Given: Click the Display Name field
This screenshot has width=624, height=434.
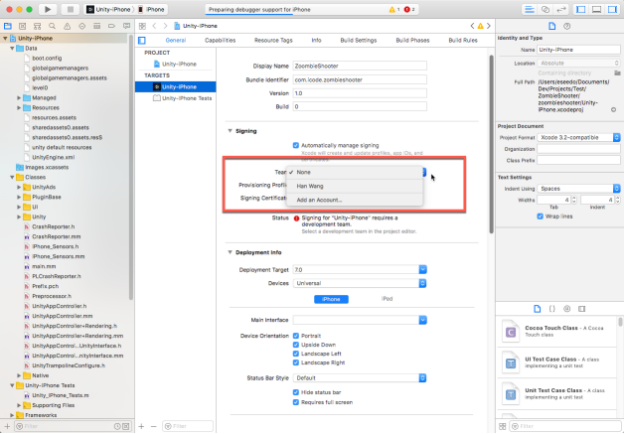Looking at the screenshot, I should click(360, 66).
